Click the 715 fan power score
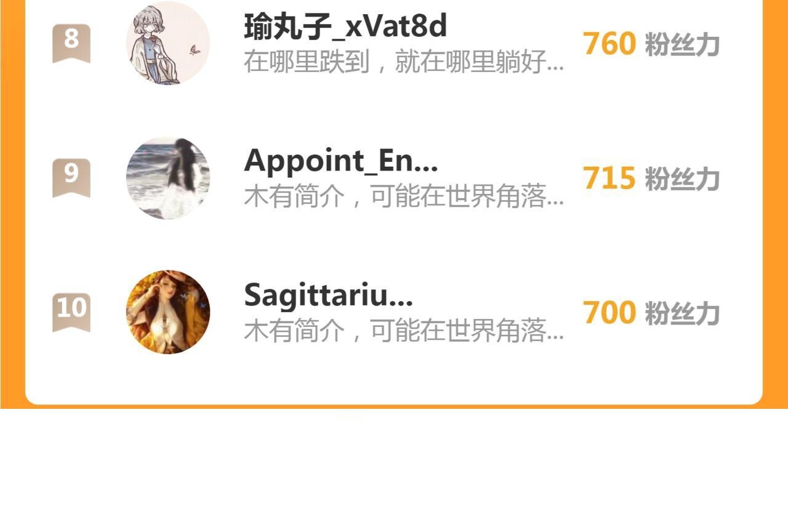 (x=609, y=179)
